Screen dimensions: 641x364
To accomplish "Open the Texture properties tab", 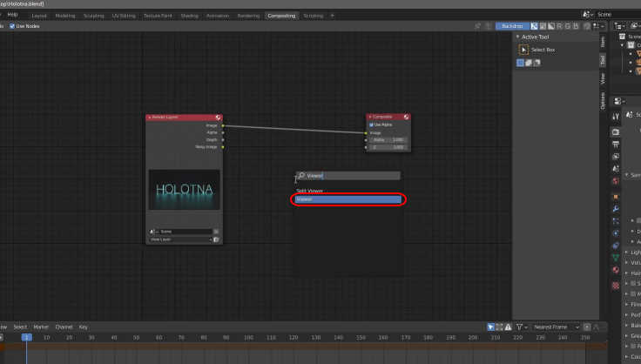I will click(x=616, y=286).
